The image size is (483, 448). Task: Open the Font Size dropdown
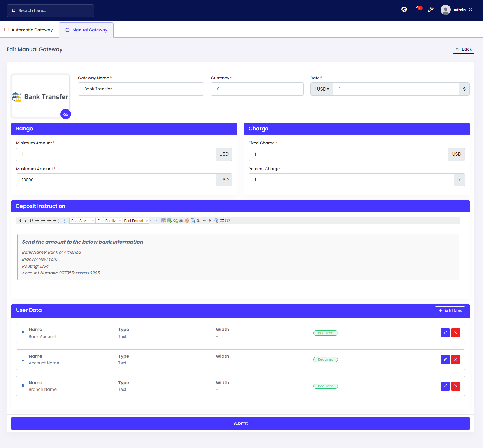click(82, 221)
